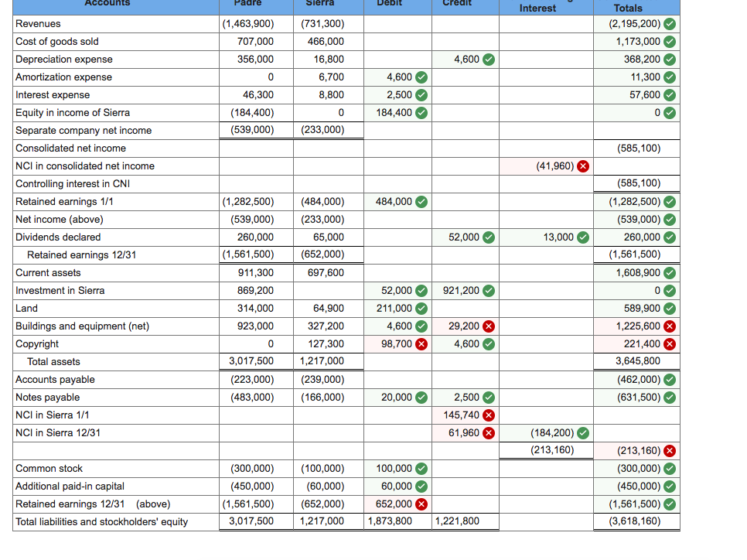Image resolution: width=747 pixels, height=560 pixels.
Task: Select the 61,960 NCI 12/31 credit cell
Action: tap(466, 433)
